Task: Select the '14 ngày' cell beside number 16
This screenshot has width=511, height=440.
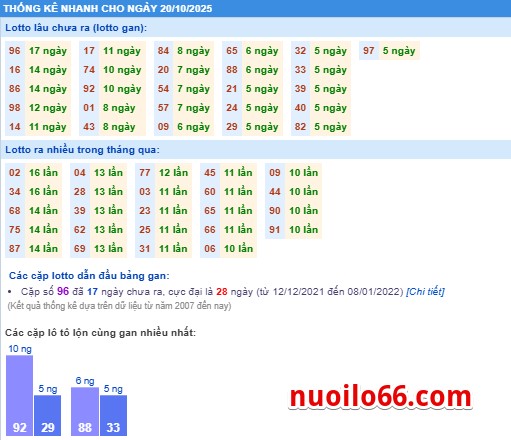Action: pyautogui.click(x=48, y=70)
